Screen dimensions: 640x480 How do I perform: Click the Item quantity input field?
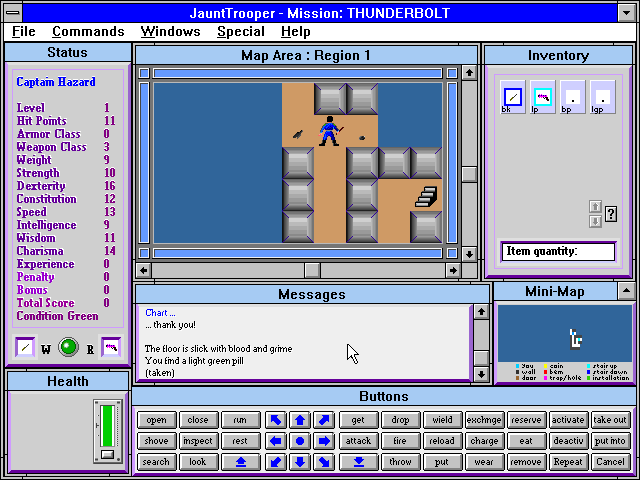(558, 251)
